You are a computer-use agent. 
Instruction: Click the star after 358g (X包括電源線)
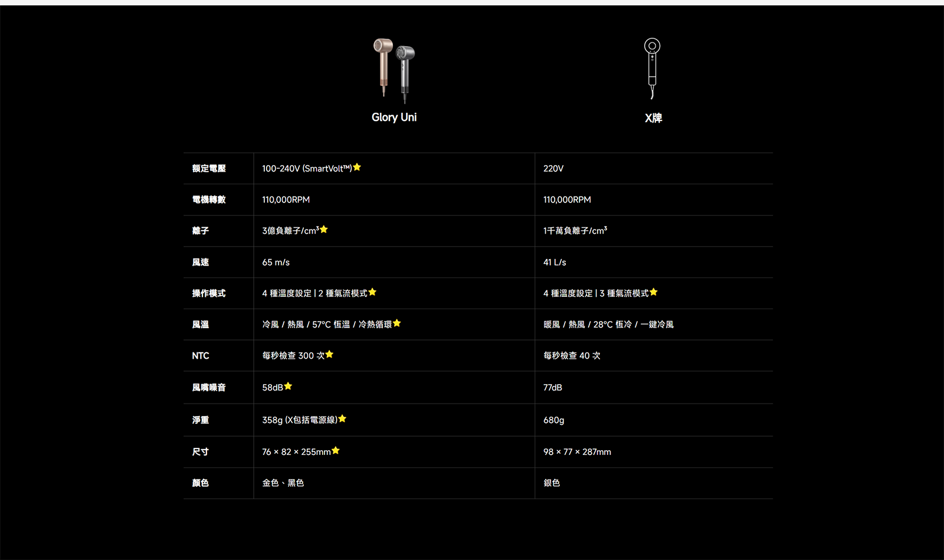point(343,418)
